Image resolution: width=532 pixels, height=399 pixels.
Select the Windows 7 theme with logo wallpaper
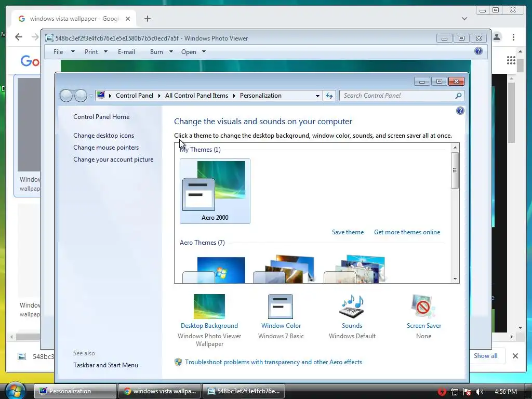(214, 270)
